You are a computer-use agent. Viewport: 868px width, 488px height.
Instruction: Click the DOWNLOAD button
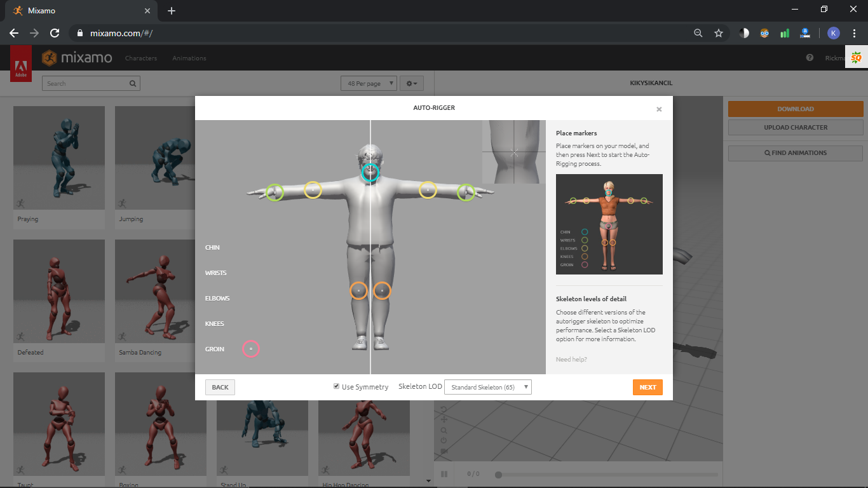(x=796, y=109)
